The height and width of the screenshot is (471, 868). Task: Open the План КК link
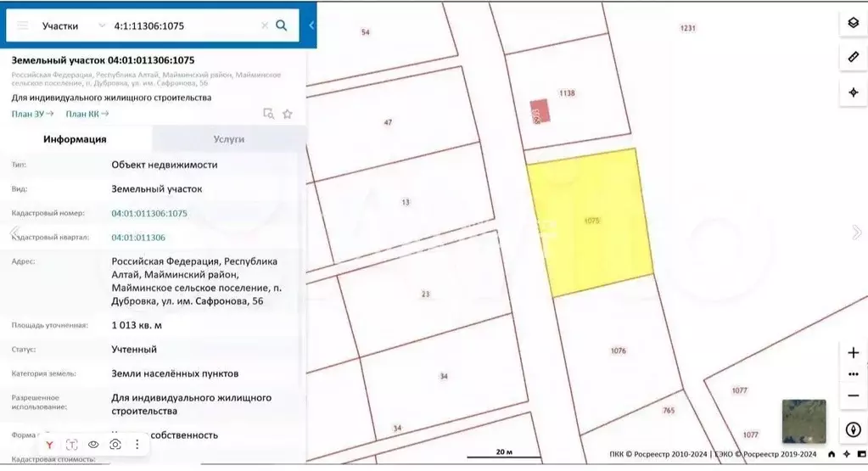coord(87,114)
